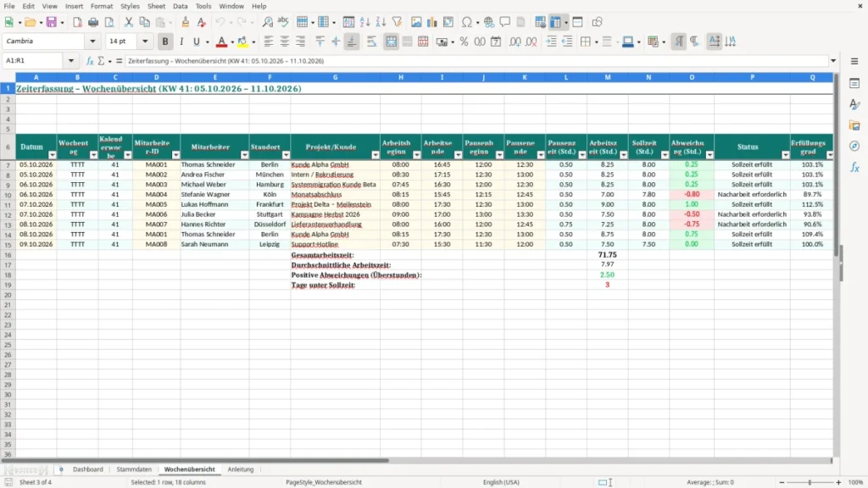Open the Function Wizard fx icon
Image resolution: width=868 pixels, height=488 pixels.
(90, 61)
